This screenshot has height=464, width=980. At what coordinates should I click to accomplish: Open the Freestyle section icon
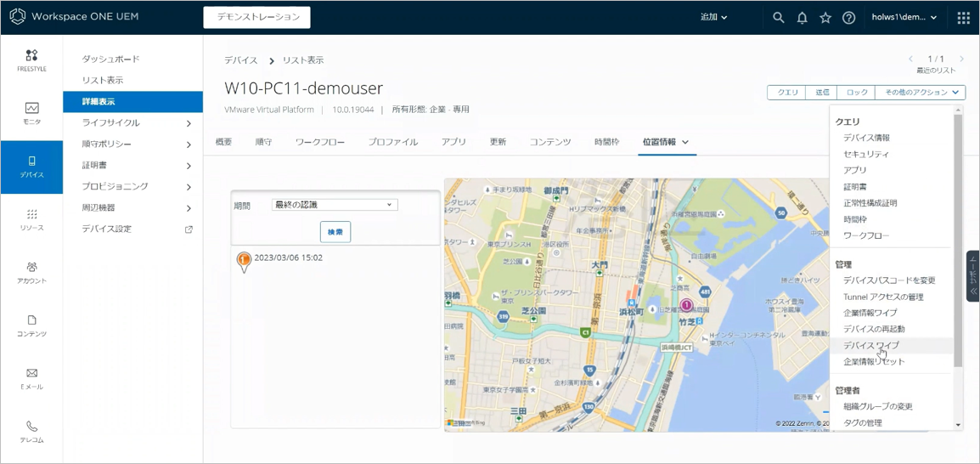click(32, 55)
